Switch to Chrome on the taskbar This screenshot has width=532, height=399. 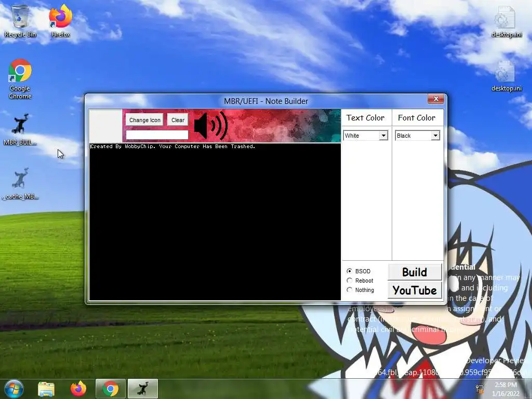(111, 389)
